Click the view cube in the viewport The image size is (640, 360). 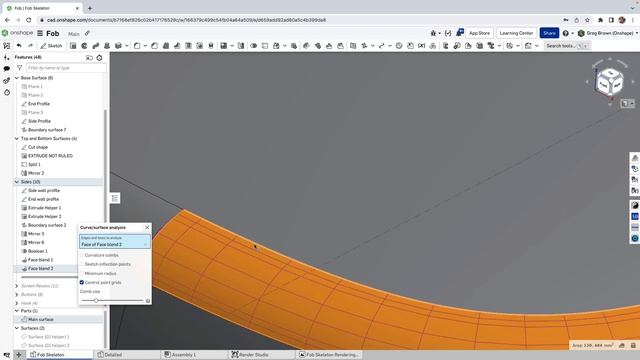[x=610, y=82]
